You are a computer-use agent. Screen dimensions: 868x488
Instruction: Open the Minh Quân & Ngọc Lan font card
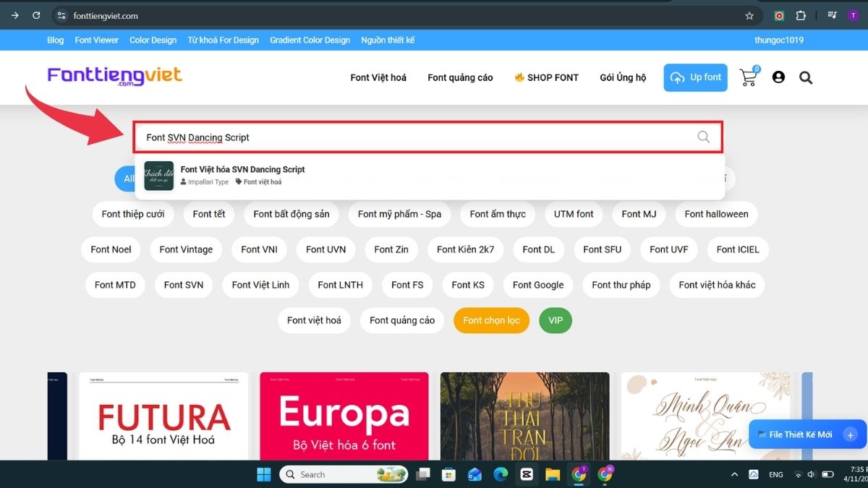(x=705, y=416)
